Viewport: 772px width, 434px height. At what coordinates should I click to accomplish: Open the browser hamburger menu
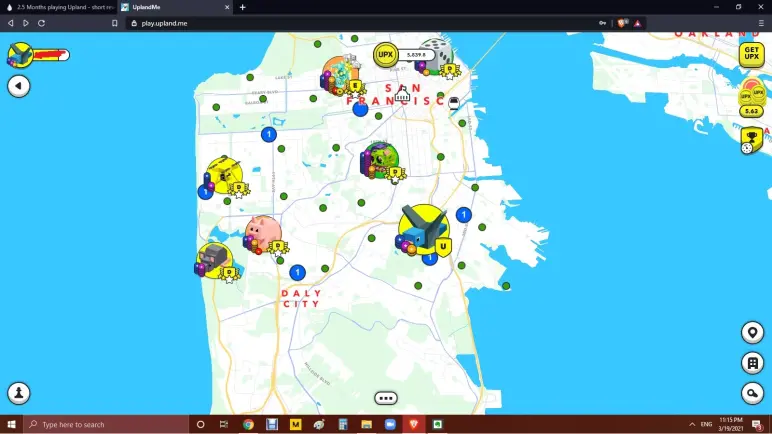coord(761,23)
